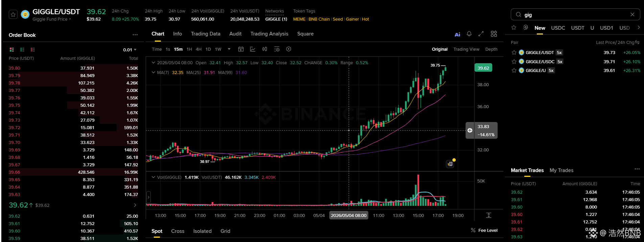Open the Square tab
This screenshot has width=644, height=242.
pyautogui.click(x=305, y=34)
